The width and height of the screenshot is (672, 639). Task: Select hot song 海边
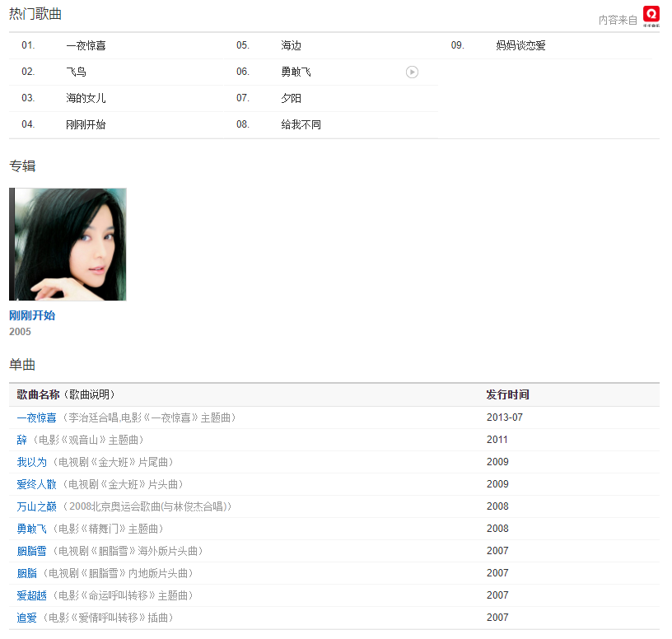[x=291, y=46]
